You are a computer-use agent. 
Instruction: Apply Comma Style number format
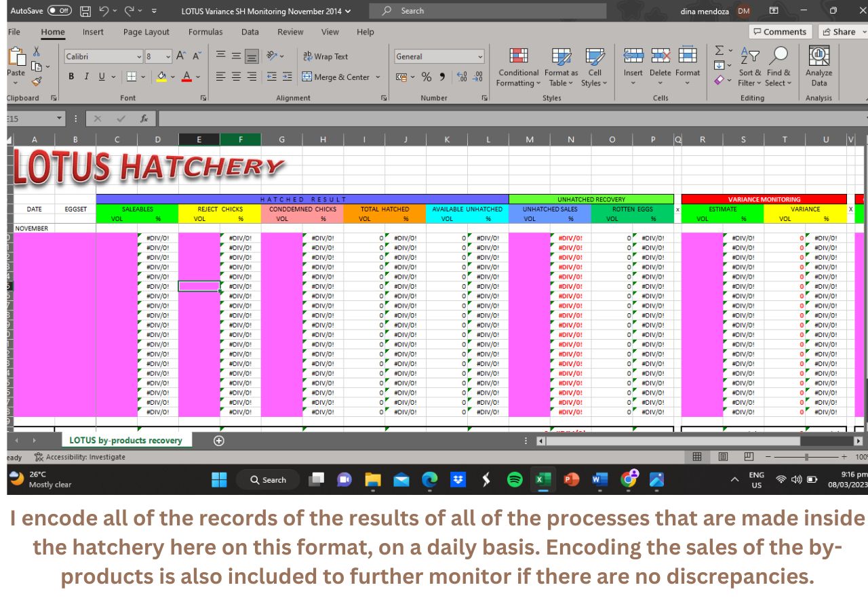[x=442, y=77]
